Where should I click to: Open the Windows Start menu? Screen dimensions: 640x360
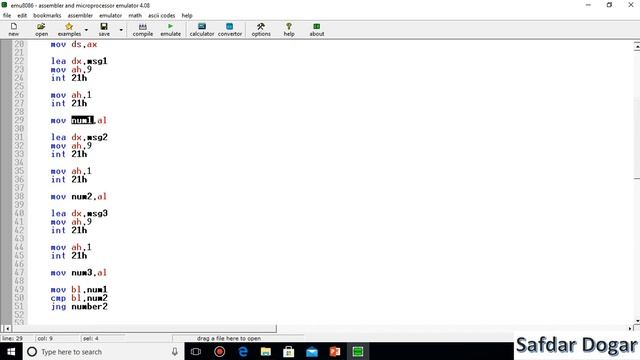(x=11, y=351)
